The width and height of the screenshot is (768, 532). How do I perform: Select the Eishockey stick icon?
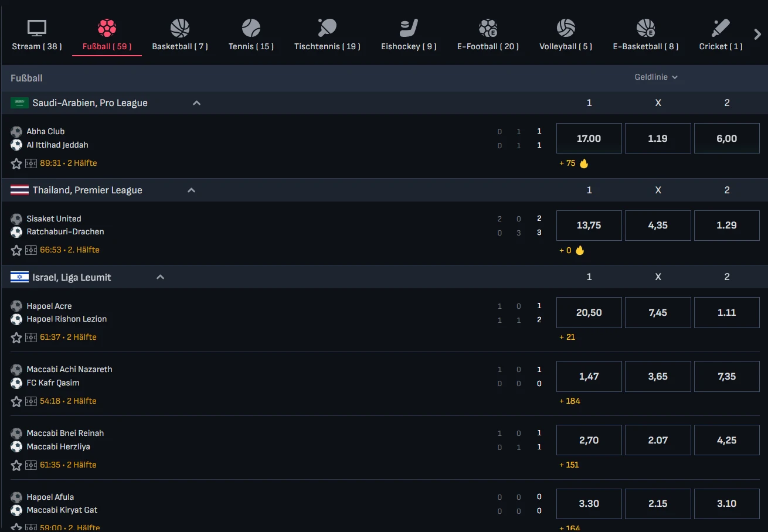point(409,28)
